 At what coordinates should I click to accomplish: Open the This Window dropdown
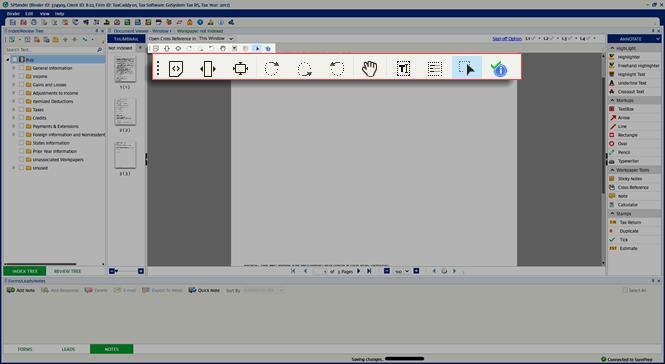231,39
